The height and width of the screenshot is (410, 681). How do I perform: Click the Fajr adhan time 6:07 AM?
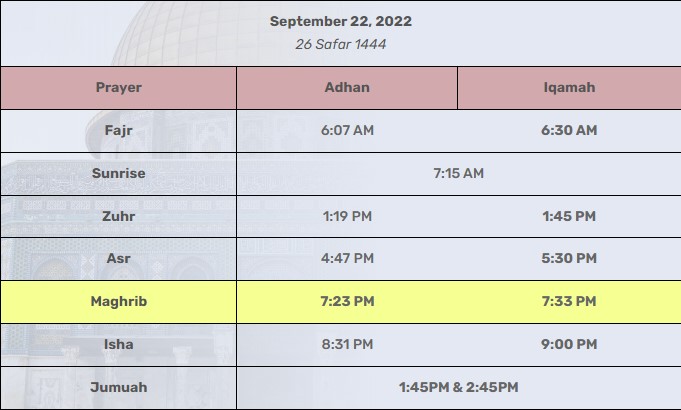(347, 130)
